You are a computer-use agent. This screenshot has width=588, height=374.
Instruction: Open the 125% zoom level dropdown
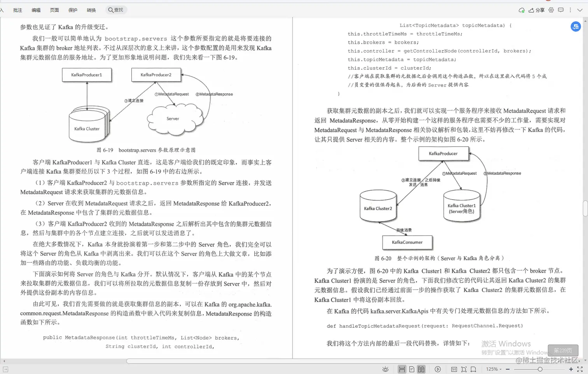pyautogui.click(x=493, y=369)
